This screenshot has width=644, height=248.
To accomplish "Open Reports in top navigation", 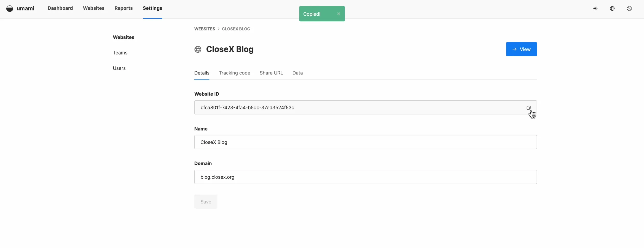I will pos(124,8).
